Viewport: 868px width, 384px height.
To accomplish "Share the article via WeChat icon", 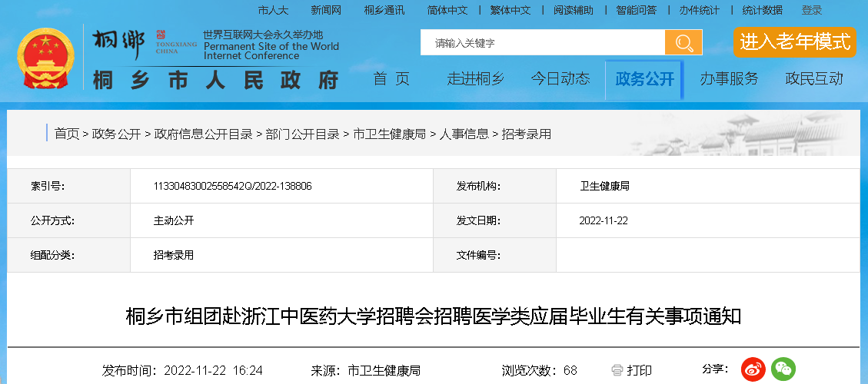I will [783, 369].
